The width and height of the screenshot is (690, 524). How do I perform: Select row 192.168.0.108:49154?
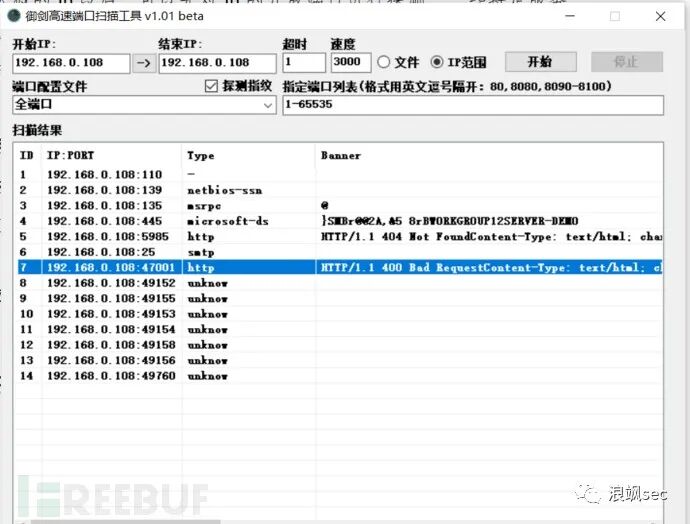click(340, 329)
